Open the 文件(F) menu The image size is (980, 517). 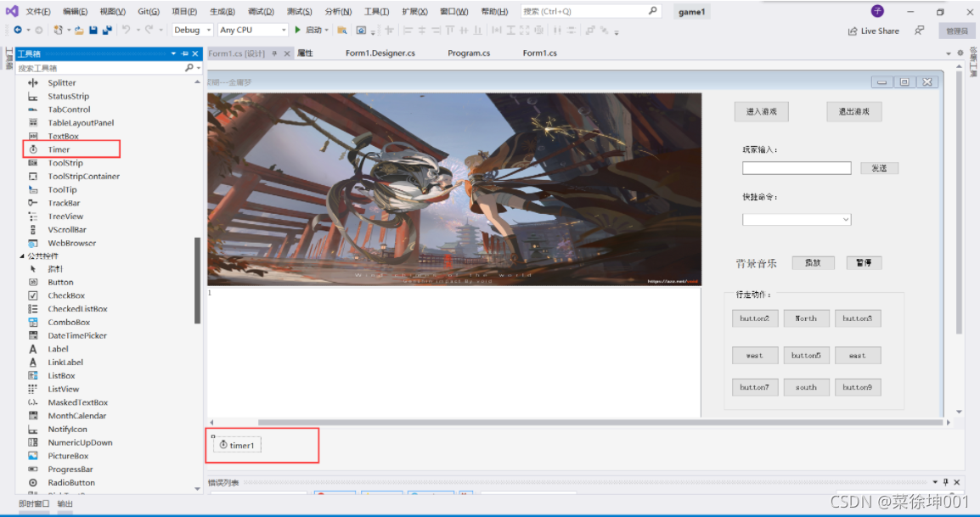click(x=37, y=11)
